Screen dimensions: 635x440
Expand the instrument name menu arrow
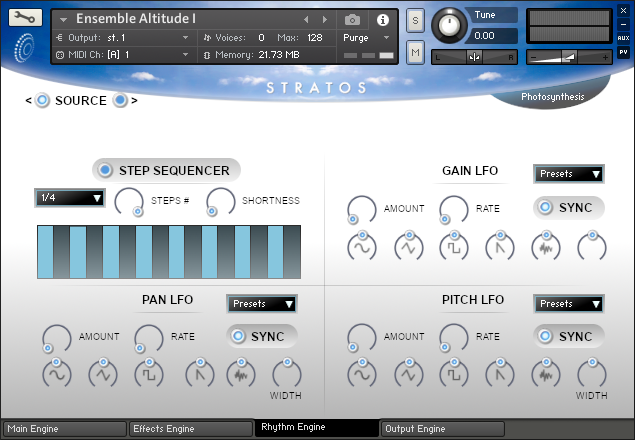point(63,19)
